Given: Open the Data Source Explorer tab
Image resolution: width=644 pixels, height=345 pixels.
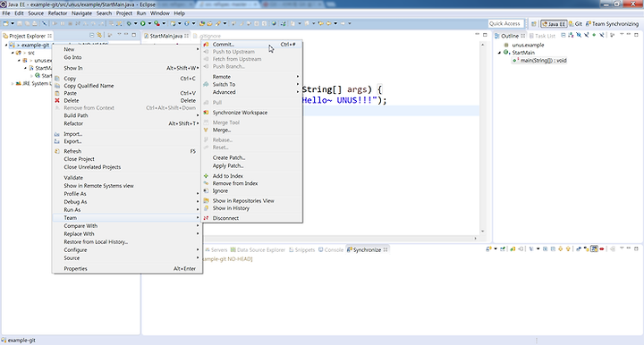Looking at the screenshot, I should [258, 250].
